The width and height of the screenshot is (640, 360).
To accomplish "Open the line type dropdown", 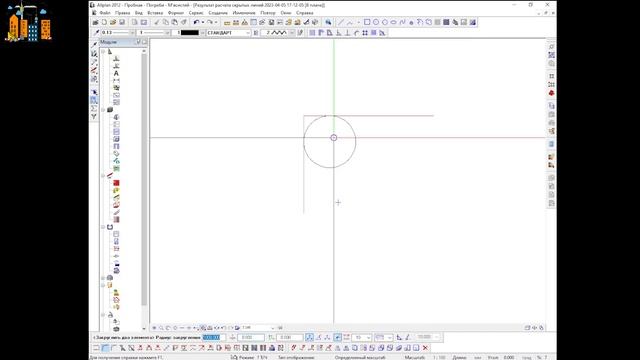I will click(167, 33).
